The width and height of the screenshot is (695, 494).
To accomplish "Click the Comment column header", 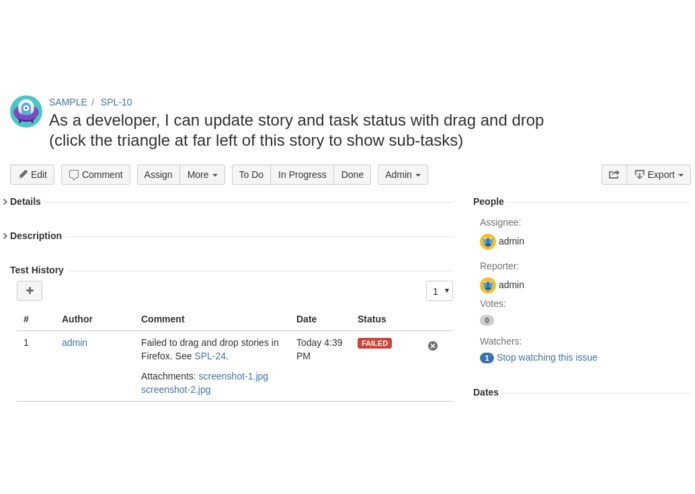I will click(x=163, y=319).
